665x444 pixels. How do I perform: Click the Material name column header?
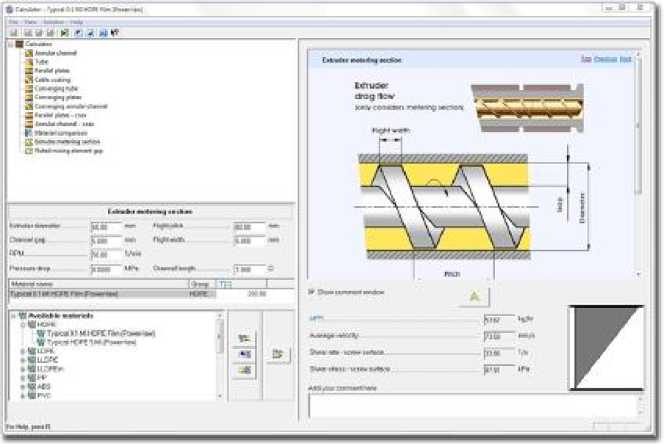click(98, 284)
